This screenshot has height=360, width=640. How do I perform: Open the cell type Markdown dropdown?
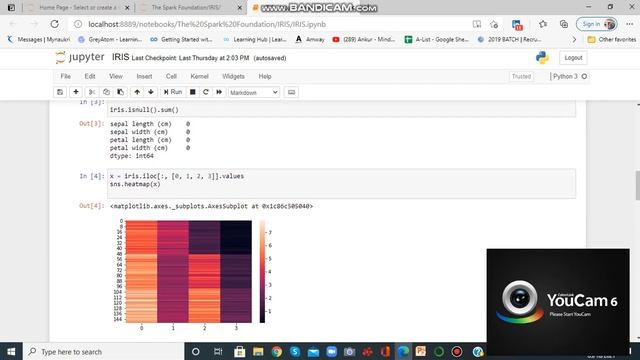pos(254,93)
